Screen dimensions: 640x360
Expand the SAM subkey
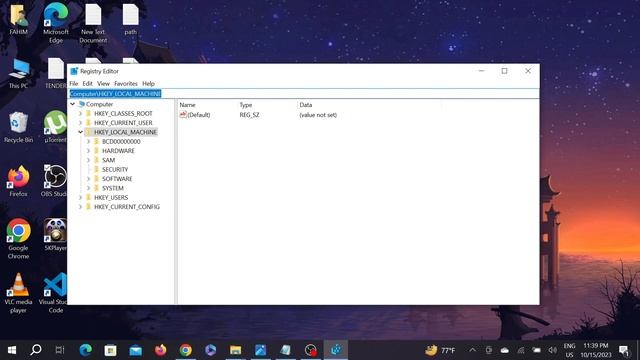[88, 160]
